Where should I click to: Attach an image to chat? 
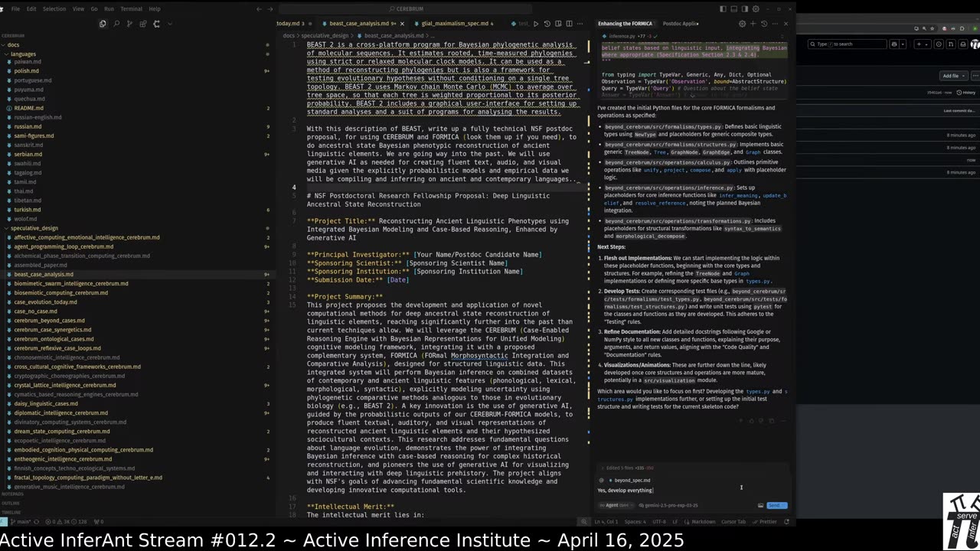point(760,505)
